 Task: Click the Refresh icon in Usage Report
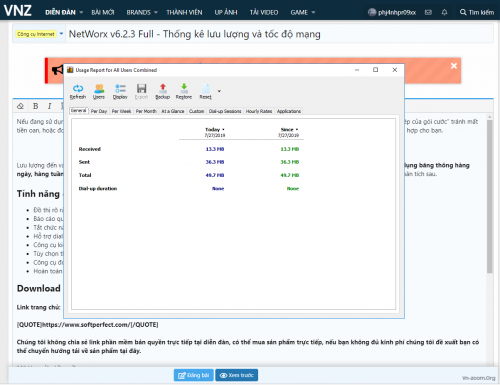78,92
